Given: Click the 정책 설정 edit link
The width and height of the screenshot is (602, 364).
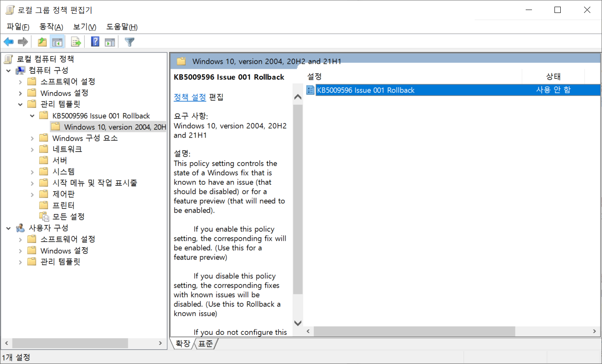Looking at the screenshot, I should pos(190,97).
